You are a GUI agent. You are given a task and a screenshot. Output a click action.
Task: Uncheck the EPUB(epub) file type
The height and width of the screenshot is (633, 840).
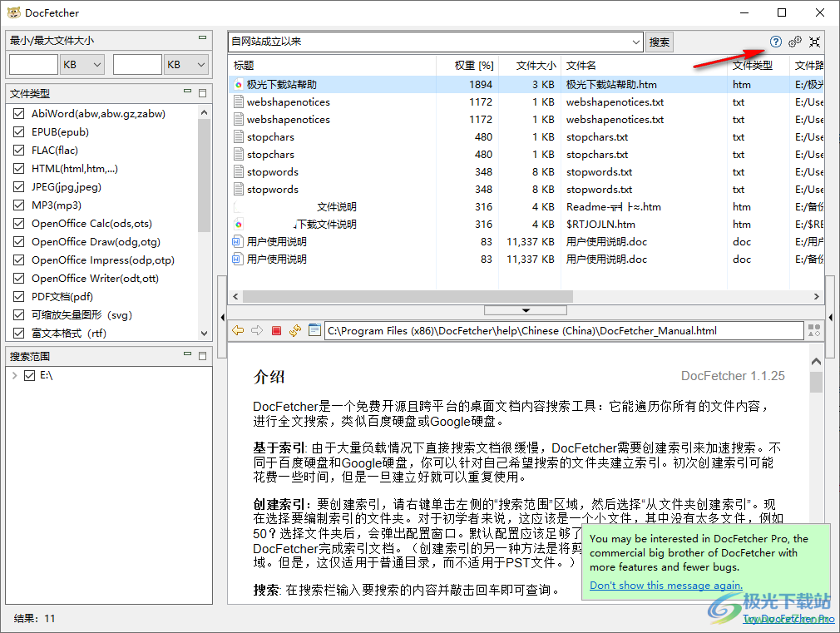click(19, 132)
